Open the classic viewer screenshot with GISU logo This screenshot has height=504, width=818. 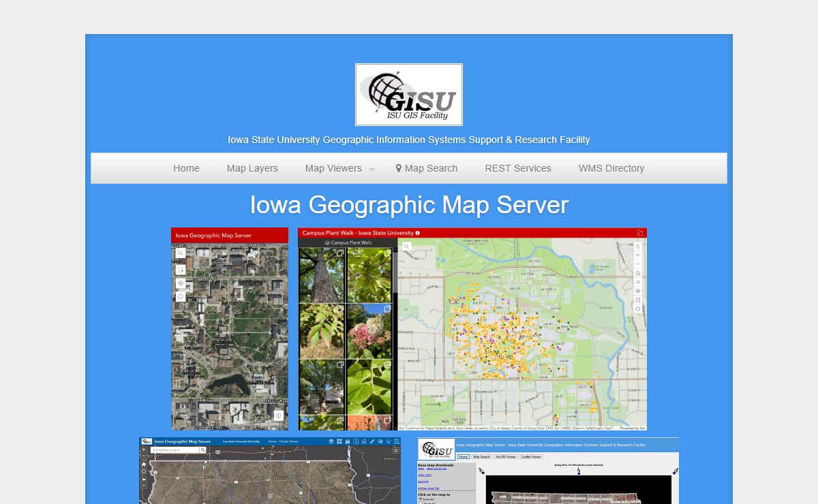pos(548,471)
